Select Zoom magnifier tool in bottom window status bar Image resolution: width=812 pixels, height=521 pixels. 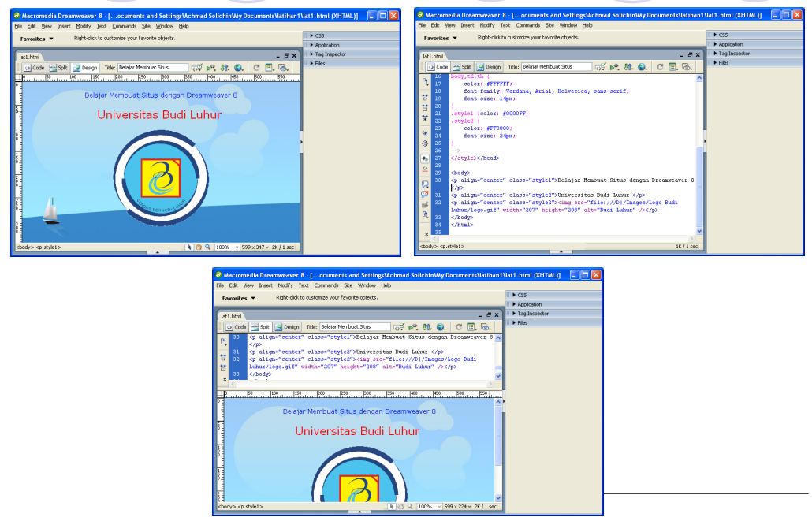(x=409, y=506)
